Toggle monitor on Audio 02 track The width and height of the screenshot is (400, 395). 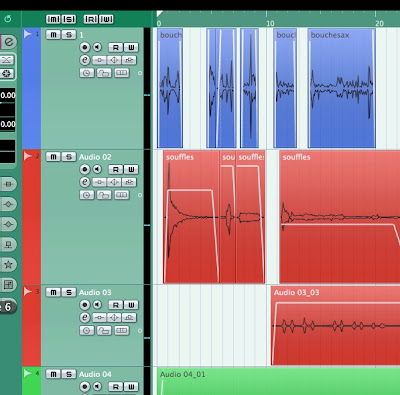tap(97, 169)
